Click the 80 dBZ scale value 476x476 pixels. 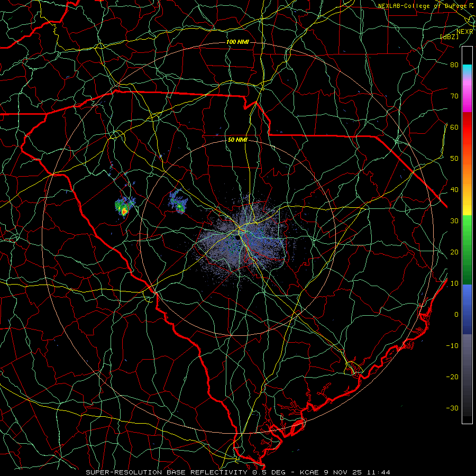coord(454,65)
